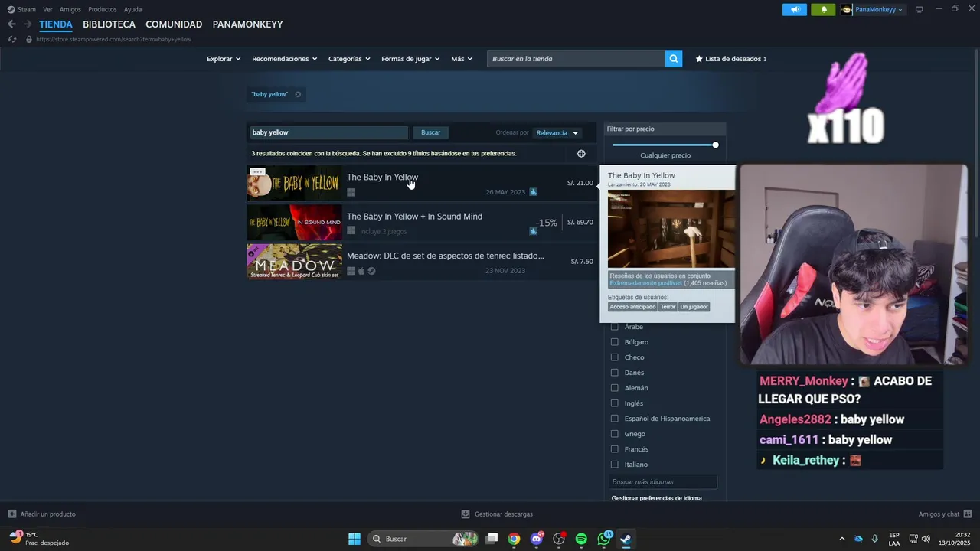Check the Checo language filter

(614, 357)
